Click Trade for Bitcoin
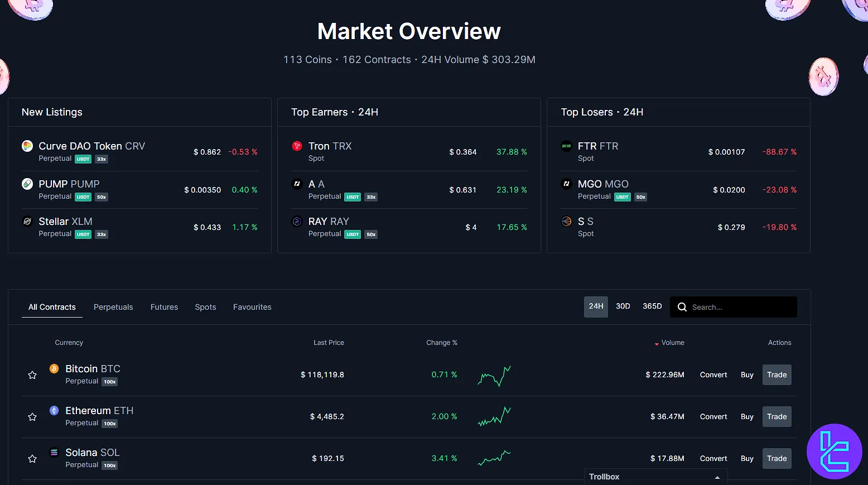Screen dimensions: 868x485 (777, 374)
